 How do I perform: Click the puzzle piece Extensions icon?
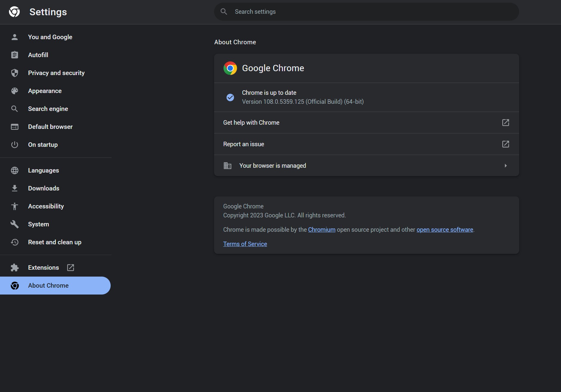[x=14, y=268]
